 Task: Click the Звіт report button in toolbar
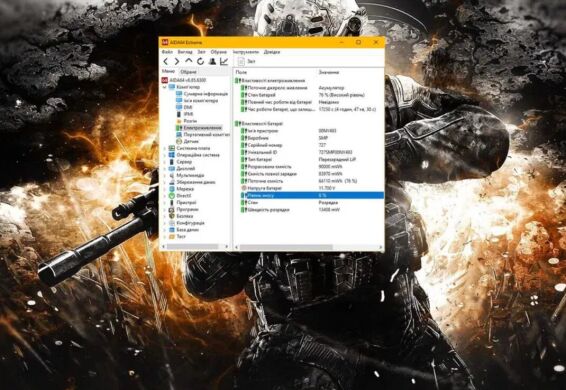(x=247, y=61)
